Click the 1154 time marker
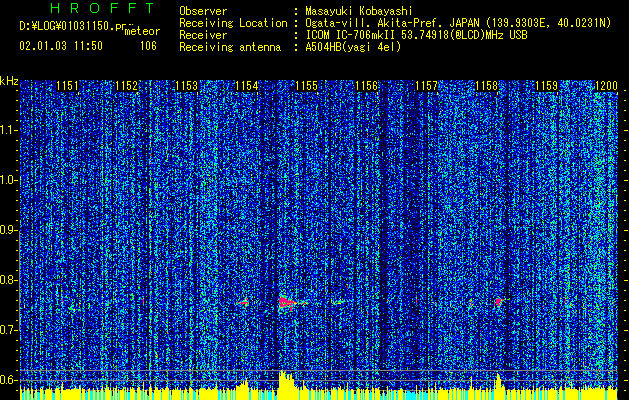Image resolution: width=629 pixels, height=400 pixels. pos(246,86)
